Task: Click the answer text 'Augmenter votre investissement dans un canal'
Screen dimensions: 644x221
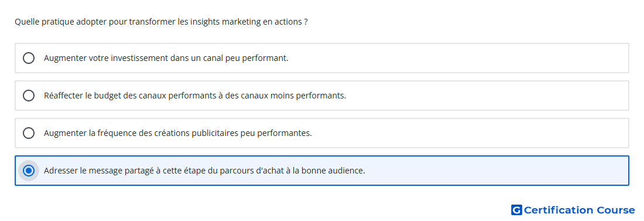Action: [x=133, y=58]
